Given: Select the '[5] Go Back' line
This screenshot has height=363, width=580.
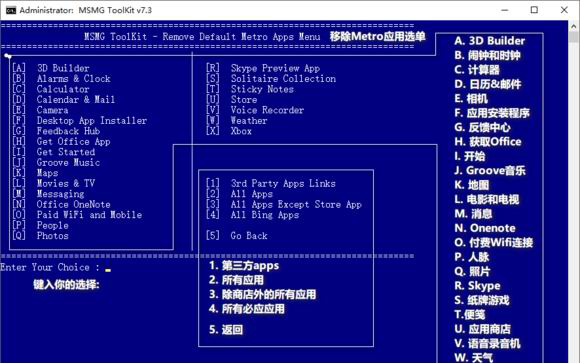Looking at the screenshot, I should pyautogui.click(x=237, y=236).
